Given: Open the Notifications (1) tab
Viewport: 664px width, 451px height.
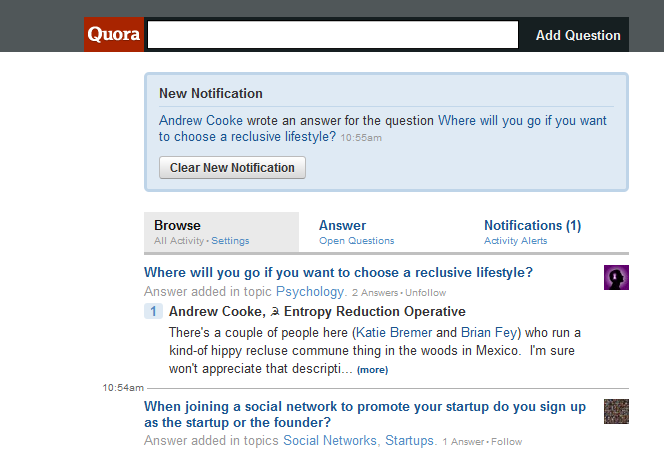Looking at the screenshot, I should click(532, 226).
